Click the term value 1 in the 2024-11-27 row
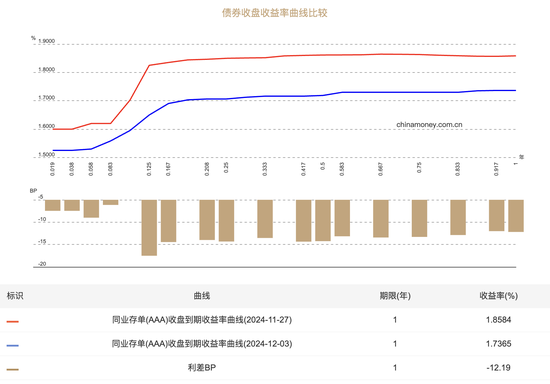 pos(395,319)
